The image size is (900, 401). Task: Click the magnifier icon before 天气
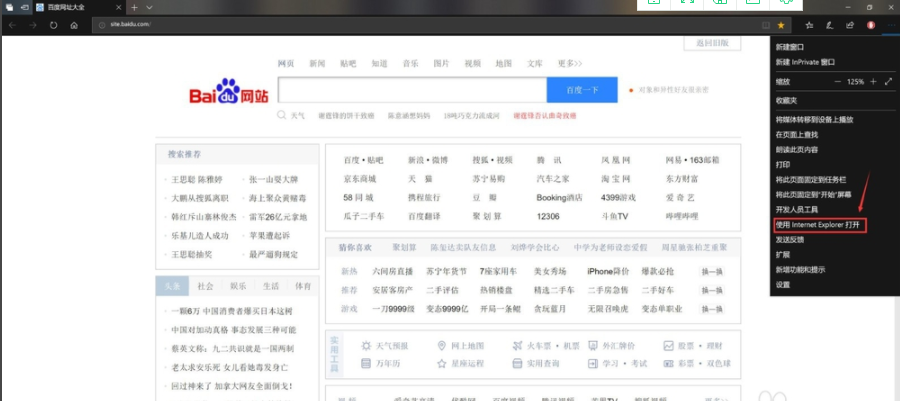coord(281,115)
